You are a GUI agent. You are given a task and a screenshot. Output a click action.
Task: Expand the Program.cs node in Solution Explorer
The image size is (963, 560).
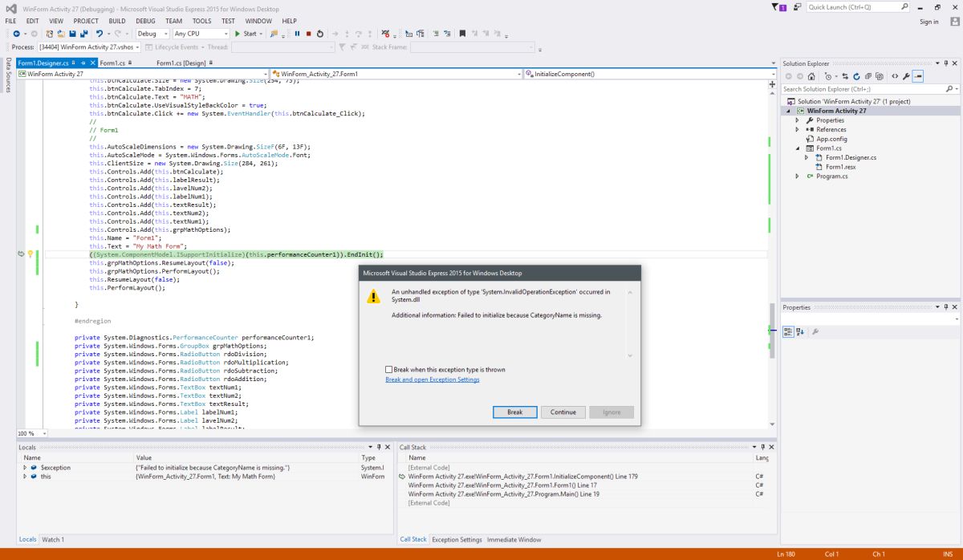tap(798, 177)
